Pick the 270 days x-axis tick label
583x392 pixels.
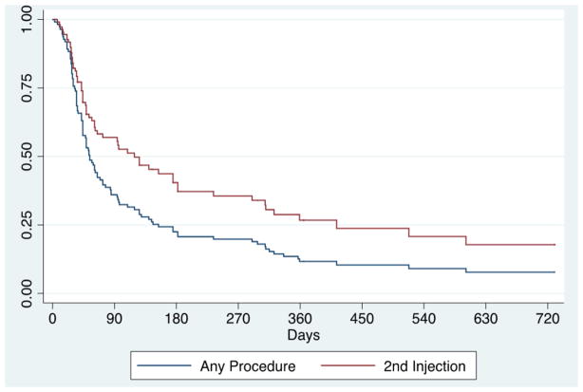[x=238, y=319]
